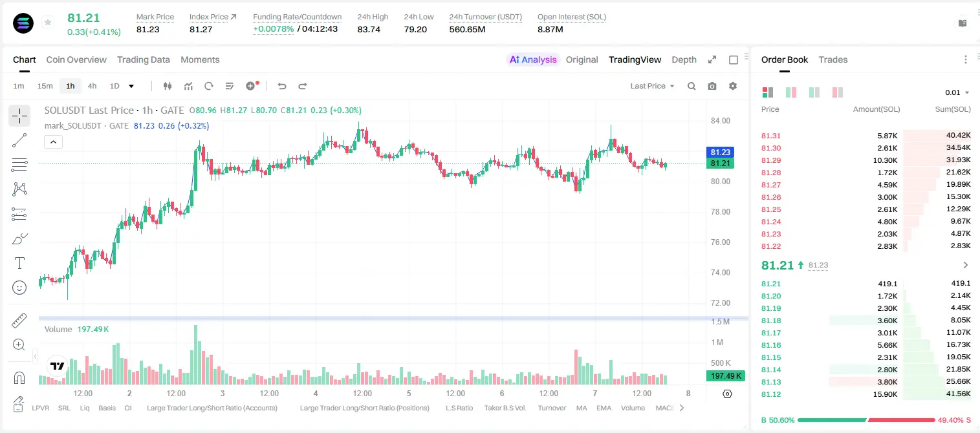Undo the last chart action
This screenshot has width=980, height=433.
(281, 86)
